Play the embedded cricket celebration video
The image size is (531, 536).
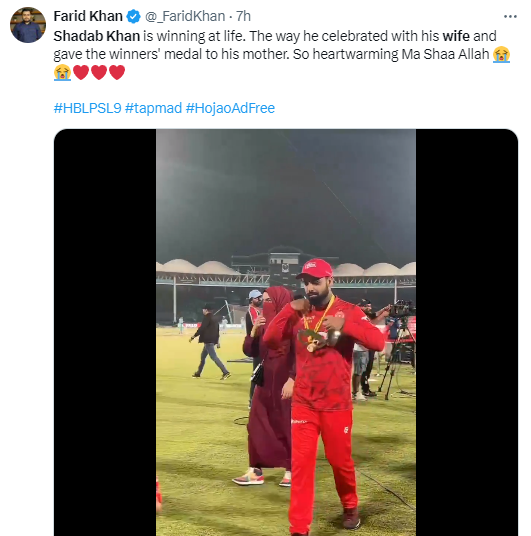point(286,332)
